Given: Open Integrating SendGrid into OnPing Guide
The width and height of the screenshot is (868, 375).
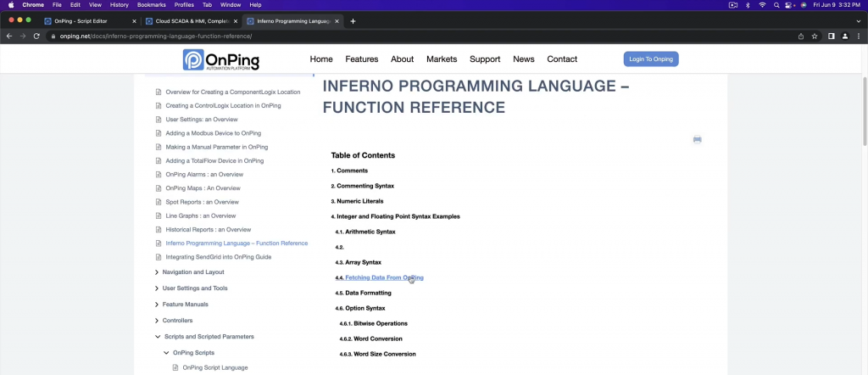Looking at the screenshot, I should [218, 257].
